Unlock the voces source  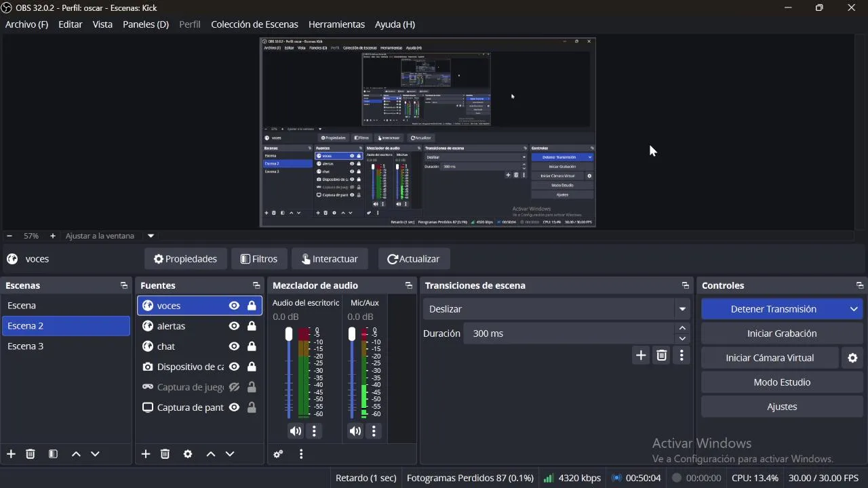tap(252, 306)
